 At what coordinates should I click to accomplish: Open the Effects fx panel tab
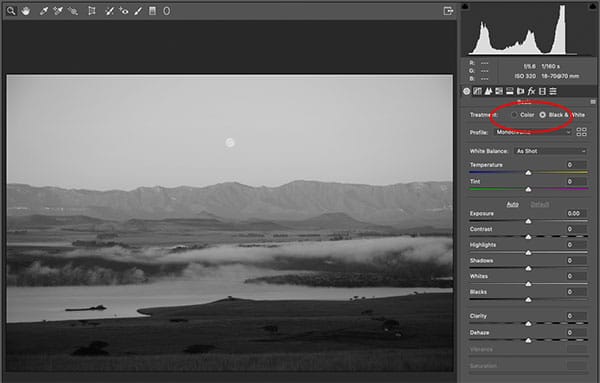coord(531,91)
